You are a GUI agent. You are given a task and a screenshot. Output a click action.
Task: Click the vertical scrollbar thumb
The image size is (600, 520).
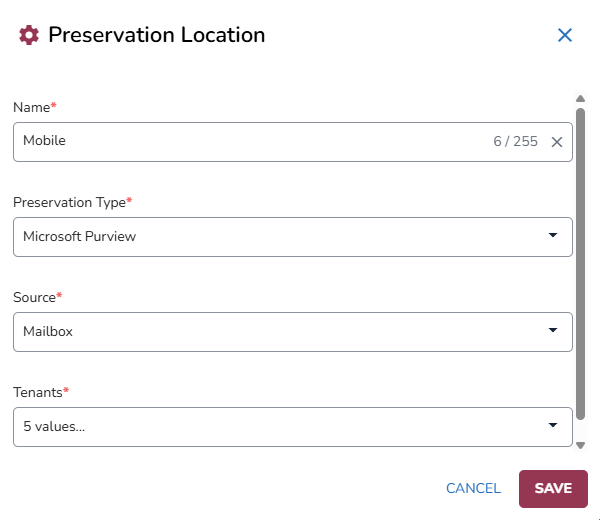[580, 260]
